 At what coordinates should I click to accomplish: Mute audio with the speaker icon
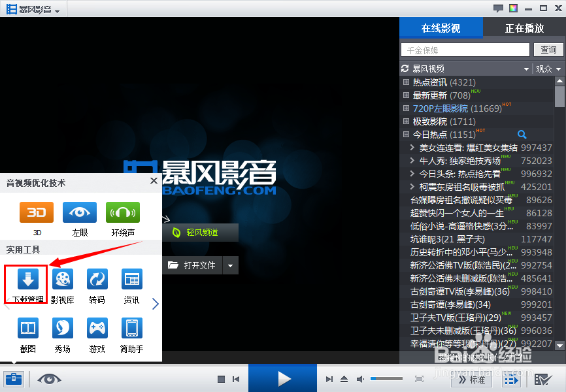360,379
